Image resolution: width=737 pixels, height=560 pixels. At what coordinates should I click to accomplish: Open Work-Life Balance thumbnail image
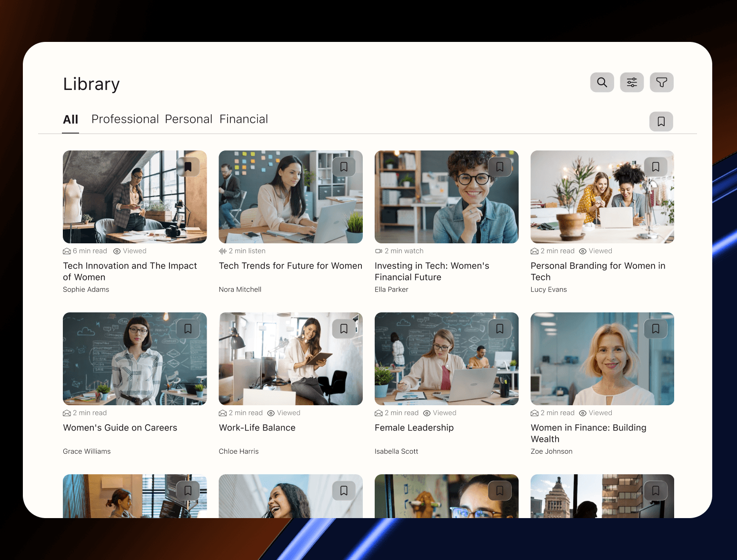[x=290, y=359]
